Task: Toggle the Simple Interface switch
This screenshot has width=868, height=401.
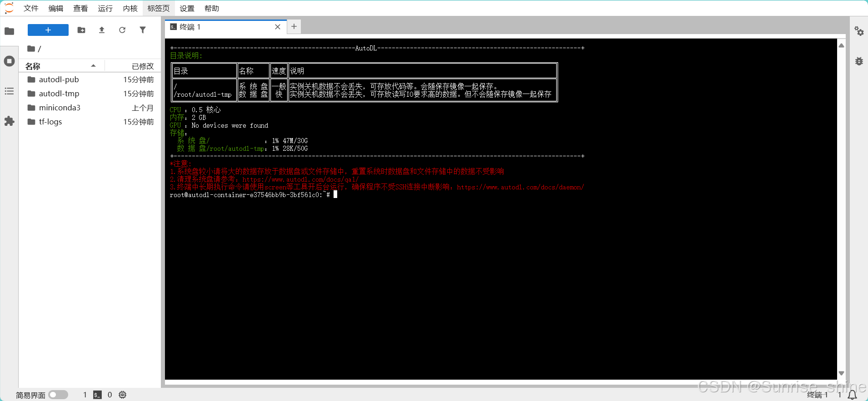Action: pos(58,395)
